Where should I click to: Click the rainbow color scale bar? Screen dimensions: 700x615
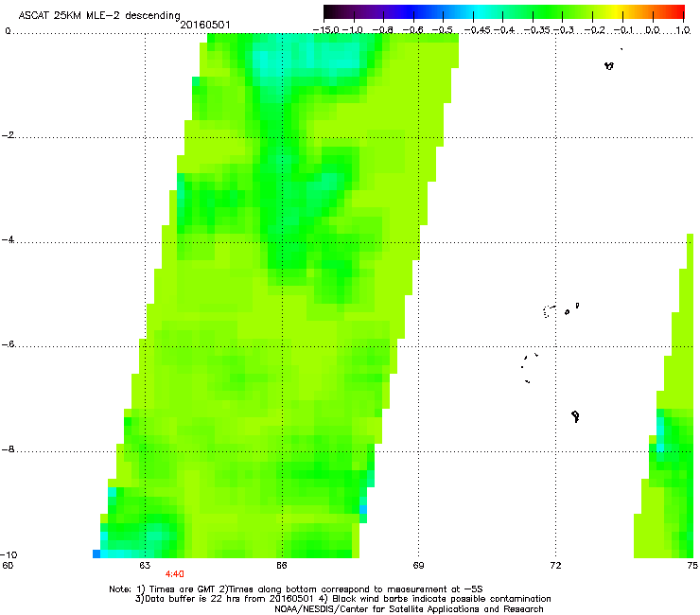[504, 11]
